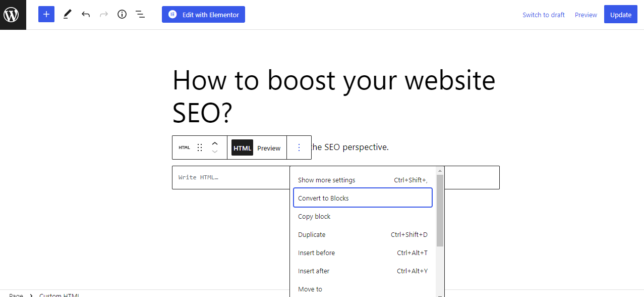The image size is (644, 297).
Task: Open the block Options kebab menu
Action: [299, 147]
